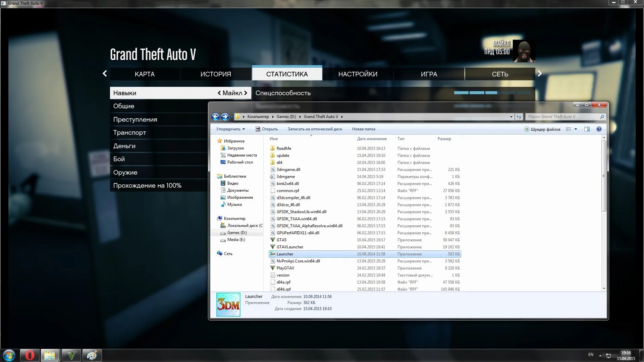Click Explorer back navigation arrow
644x362 pixels.
coord(215,117)
